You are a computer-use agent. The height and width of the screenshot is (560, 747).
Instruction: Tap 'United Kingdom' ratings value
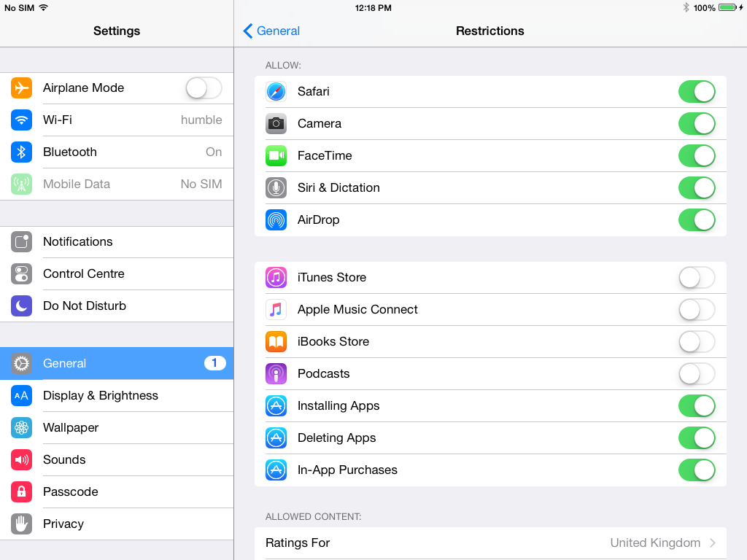coord(655,542)
